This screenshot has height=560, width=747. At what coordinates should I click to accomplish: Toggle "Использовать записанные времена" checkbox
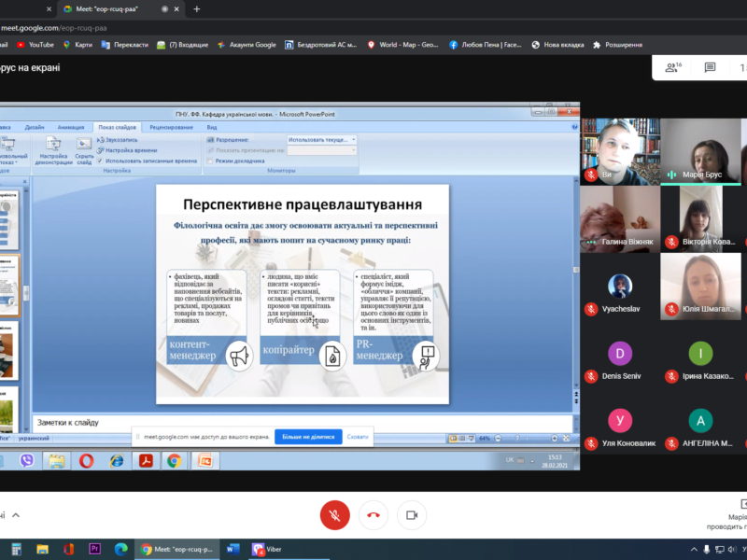click(x=101, y=161)
